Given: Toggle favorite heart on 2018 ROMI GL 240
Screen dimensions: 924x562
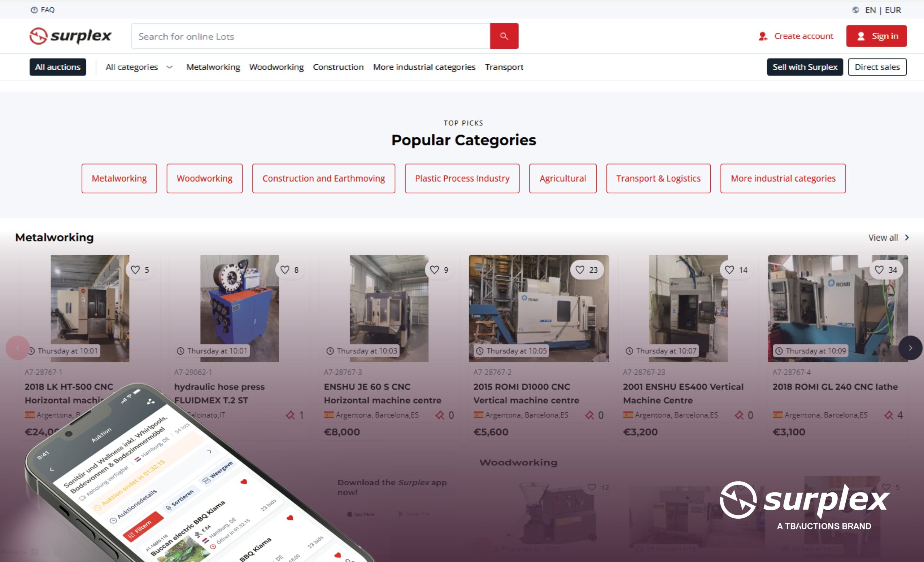Looking at the screenshot, I should pyautogui.click(x=879, y=270).
